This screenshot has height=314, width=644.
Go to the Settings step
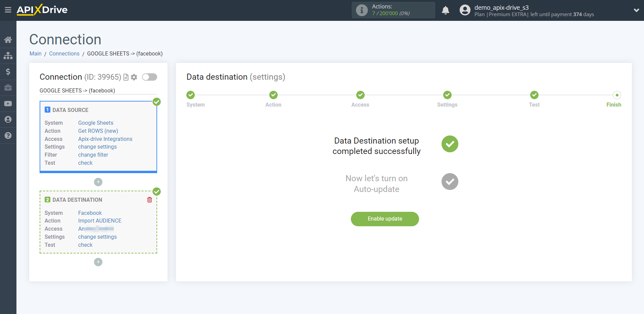(447, 95)
